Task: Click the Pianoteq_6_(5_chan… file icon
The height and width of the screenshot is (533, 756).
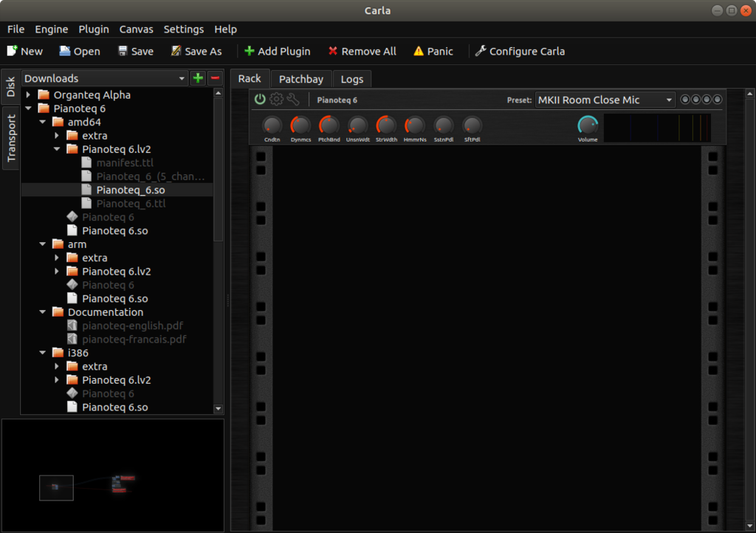Action: pyautogui.click(x=86, y=176)
